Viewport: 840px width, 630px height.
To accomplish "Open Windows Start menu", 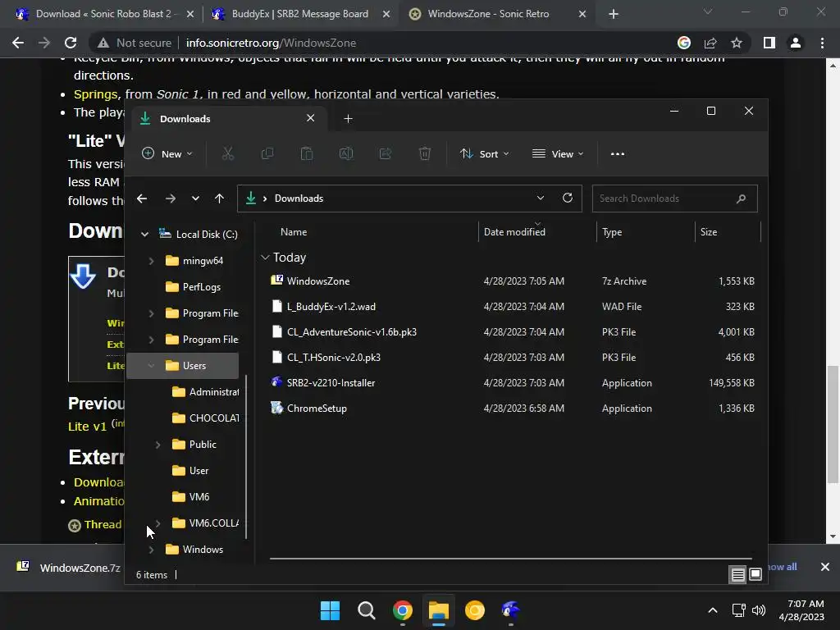I will (x=330, y=610).
